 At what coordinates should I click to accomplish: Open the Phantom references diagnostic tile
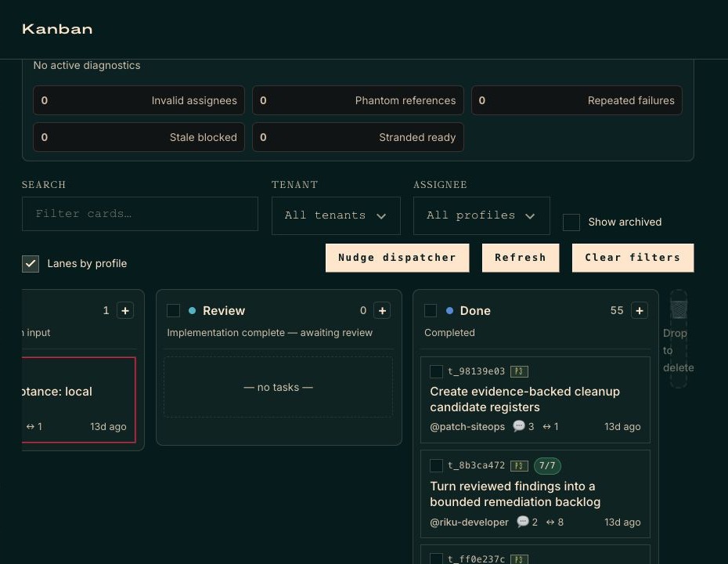click(358, 100)
